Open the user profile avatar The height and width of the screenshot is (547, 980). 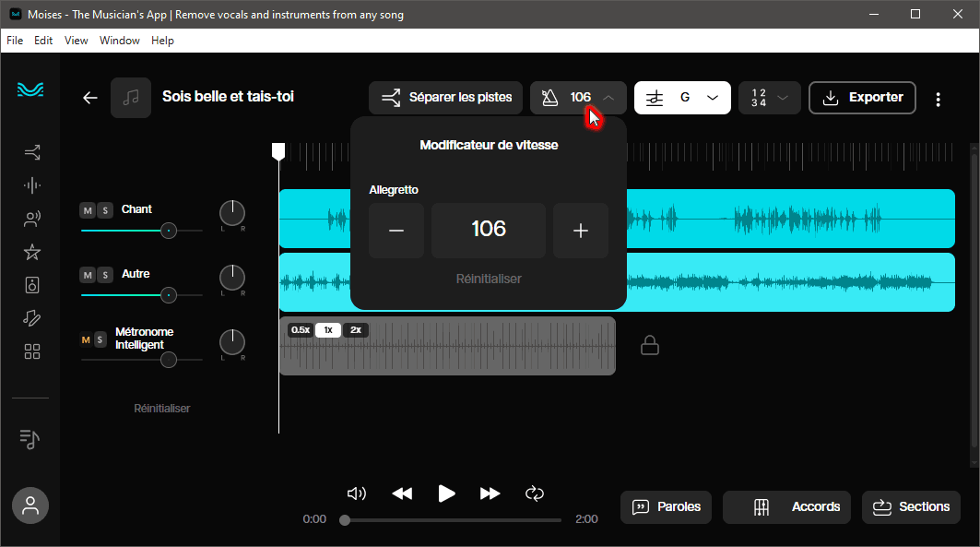point(30,505)
